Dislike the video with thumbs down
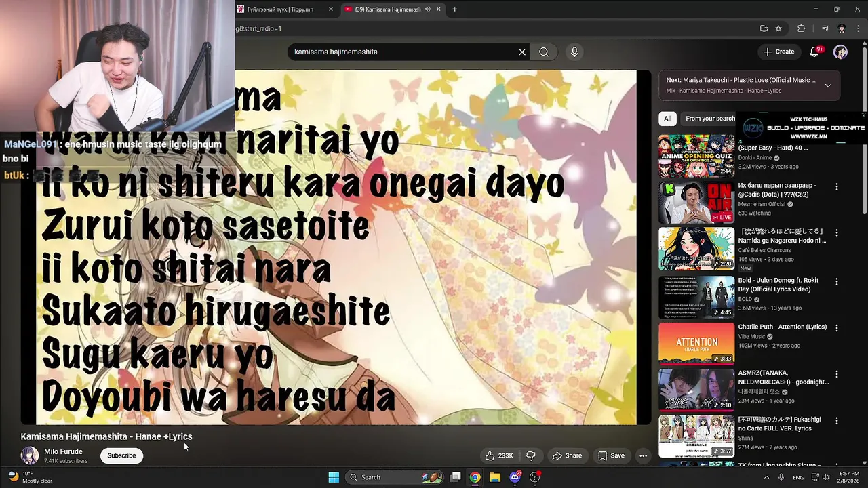This screenshot has height=488, width=868. (531, 455)
